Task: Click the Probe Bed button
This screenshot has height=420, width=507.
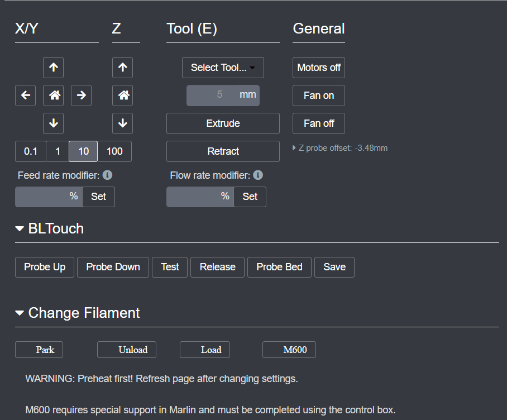Action: click(x=279, y=267)
